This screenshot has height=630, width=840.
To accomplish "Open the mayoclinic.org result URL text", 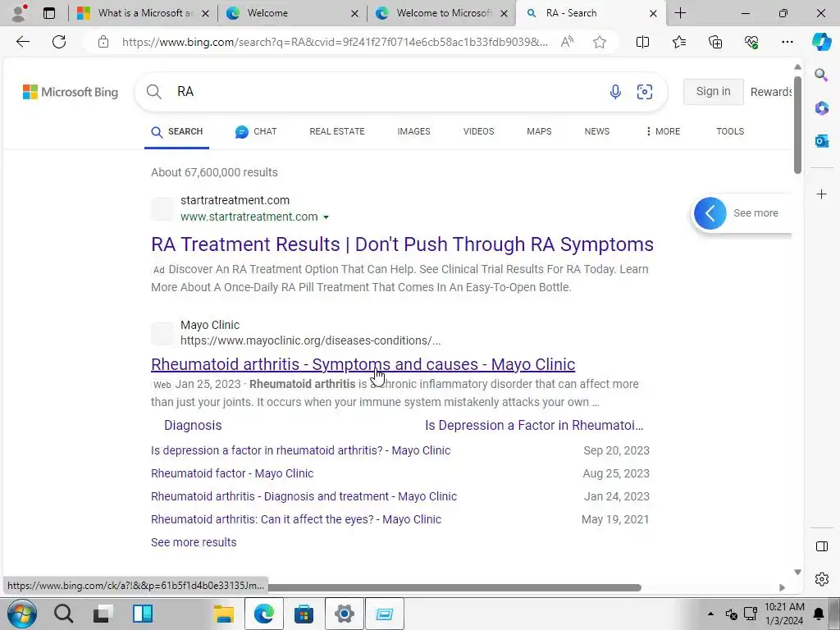I will (311, 340).
